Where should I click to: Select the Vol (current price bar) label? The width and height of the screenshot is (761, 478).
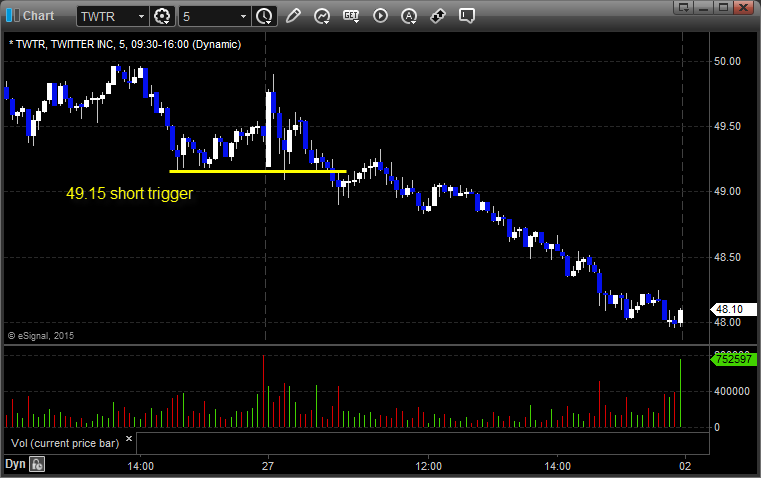[x=65, y=443]
